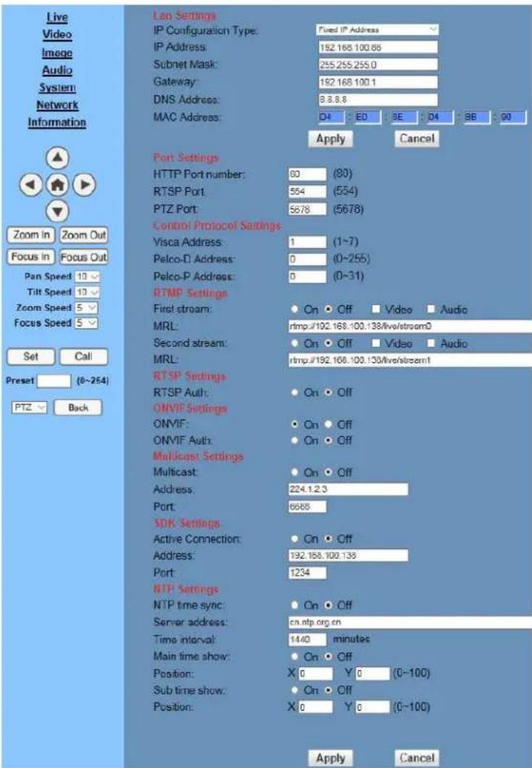The height and width of the screenshot is (768, 532).
Task: Click the Gateway field
Action: click(378, 82)
